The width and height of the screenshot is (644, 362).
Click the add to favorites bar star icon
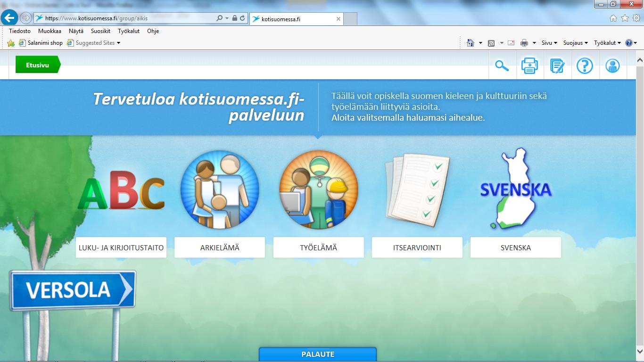tap(11, 43)
